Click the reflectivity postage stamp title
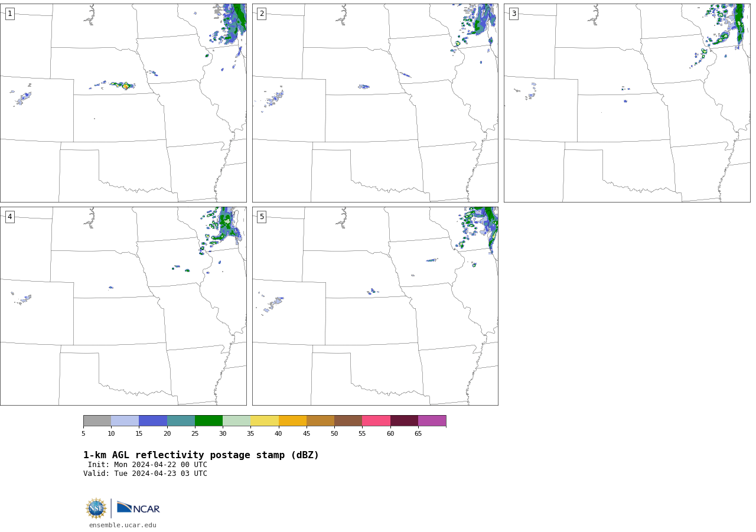This screenshot has width=756, height=532. tap(201, 455)
